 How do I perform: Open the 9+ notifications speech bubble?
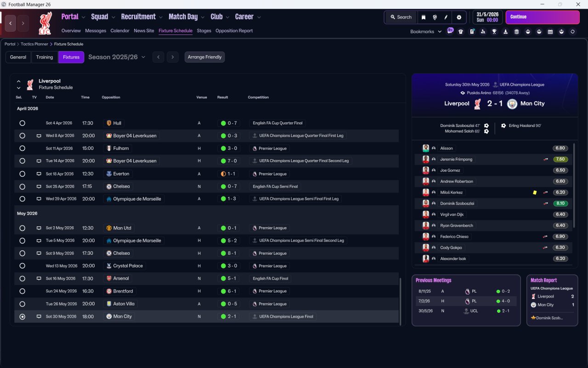pos(450,31)
